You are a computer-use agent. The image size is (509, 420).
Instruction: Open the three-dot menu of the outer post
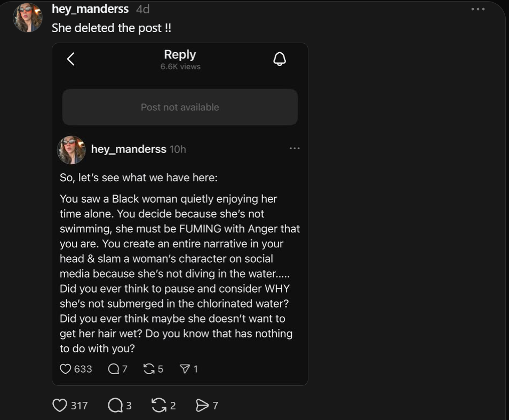point(478,9)
